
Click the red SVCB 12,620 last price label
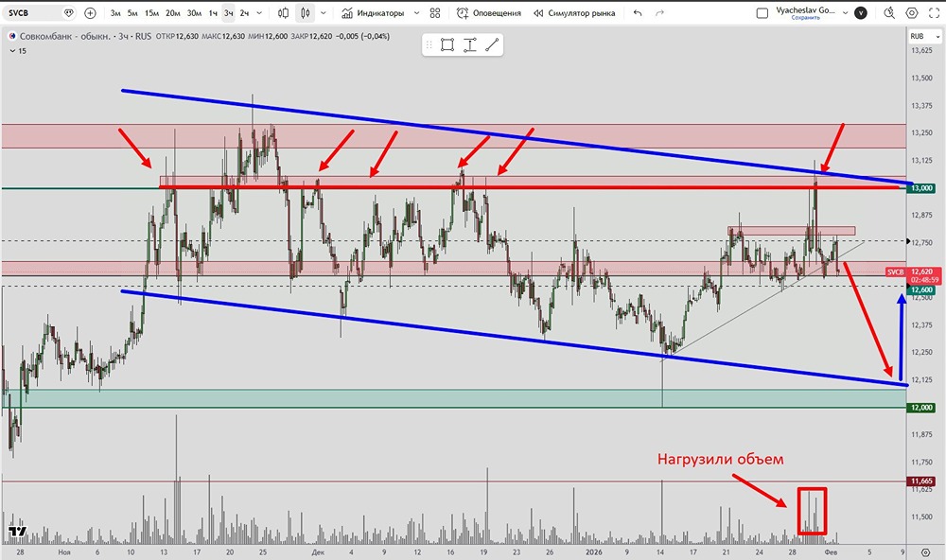[x=914, y=275]
